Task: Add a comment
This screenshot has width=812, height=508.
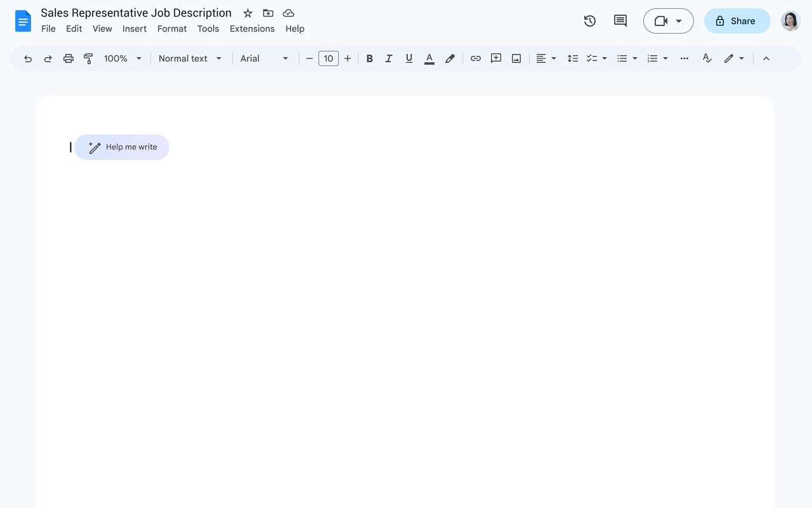Action: coord(495,58)
